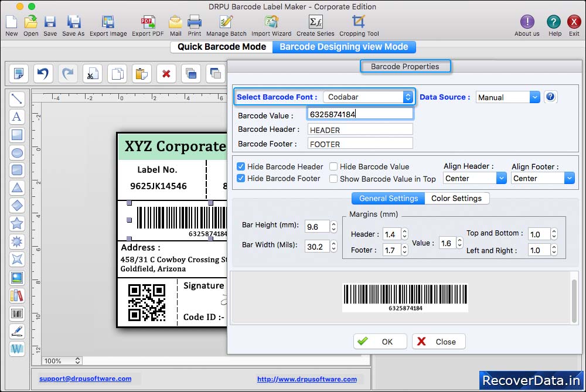Screen dimensions: 586x392
Task: Open About us info
Action: (x=527, y=22)
